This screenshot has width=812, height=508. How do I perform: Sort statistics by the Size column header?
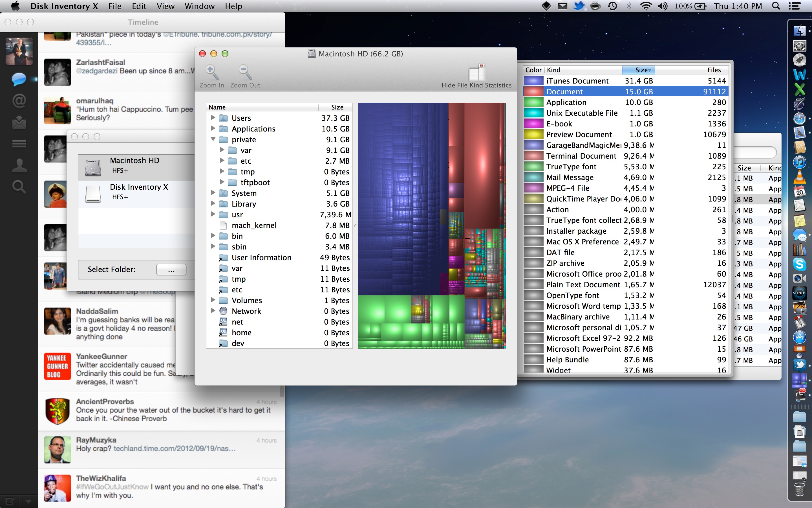pyautogui.click(x=638, y=70)
